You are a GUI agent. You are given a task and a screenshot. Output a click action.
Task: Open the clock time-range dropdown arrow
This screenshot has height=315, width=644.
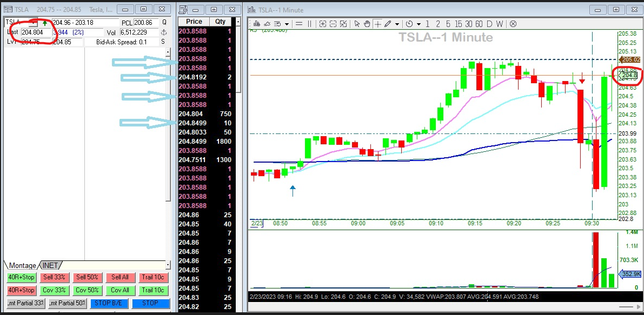419,24
